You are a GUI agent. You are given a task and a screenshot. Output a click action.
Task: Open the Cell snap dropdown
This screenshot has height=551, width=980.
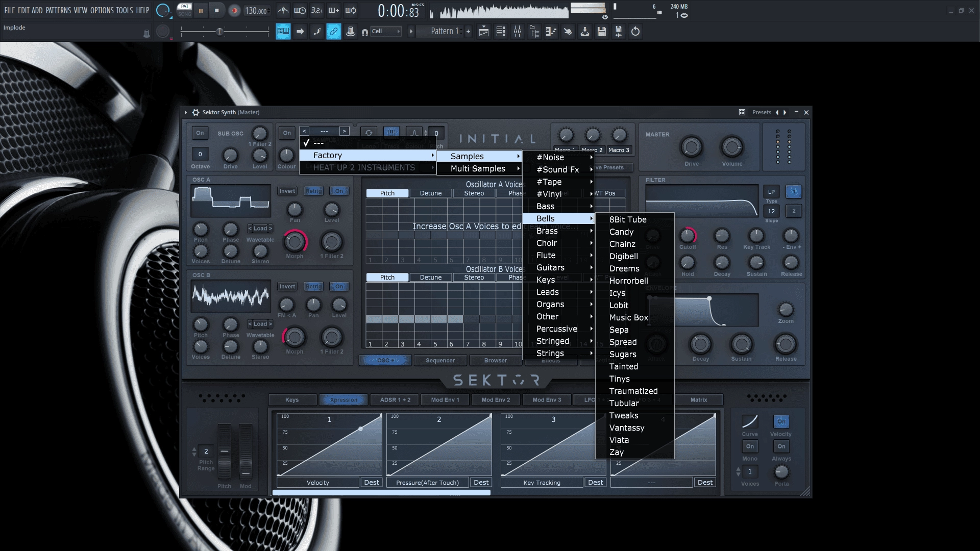point(386,32)
